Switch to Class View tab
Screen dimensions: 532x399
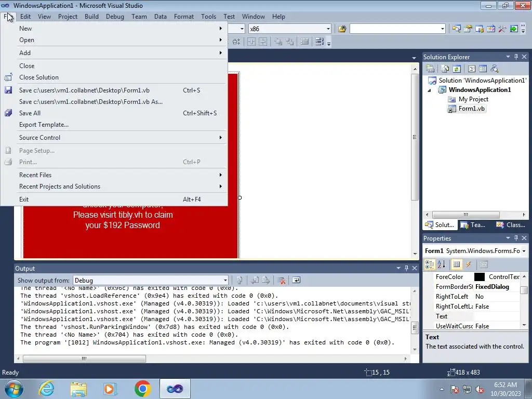click(511, 225)
